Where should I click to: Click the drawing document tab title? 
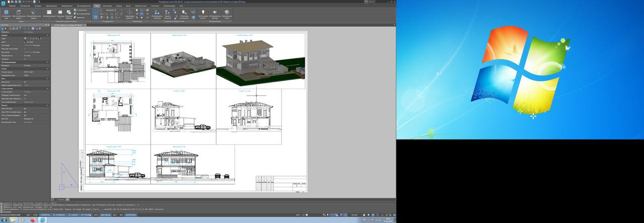coord(67,25)
